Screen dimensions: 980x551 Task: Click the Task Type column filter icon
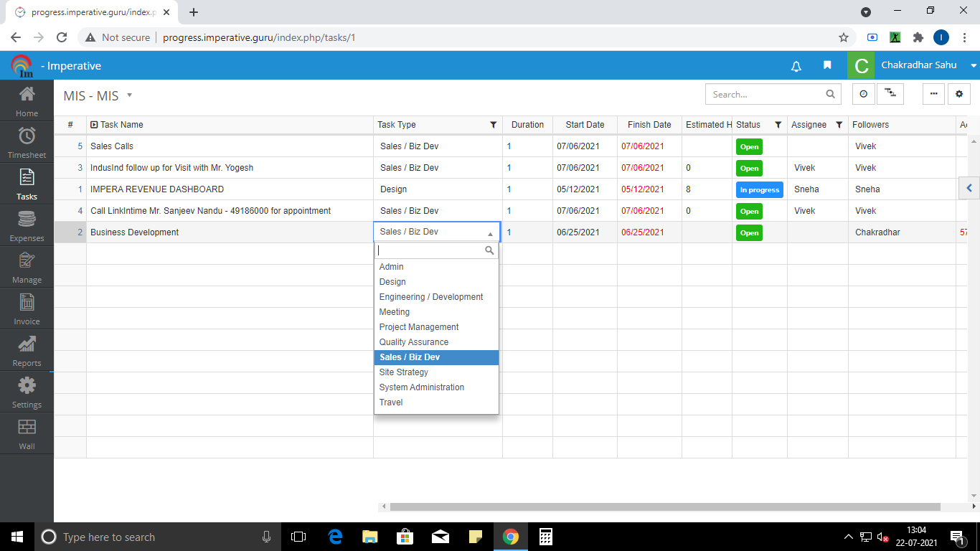coord(493,125)
